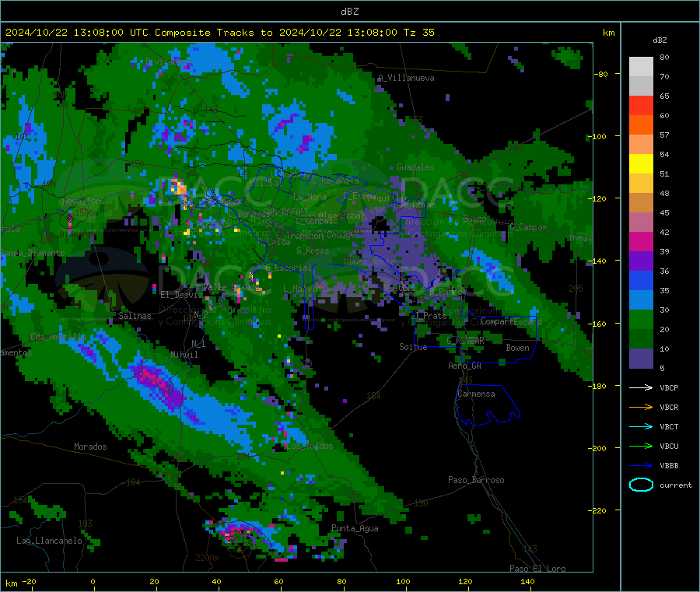Click the 'El_Desvio' place label
The width and height of the screenshot is (700, 592).
point(181,295)
